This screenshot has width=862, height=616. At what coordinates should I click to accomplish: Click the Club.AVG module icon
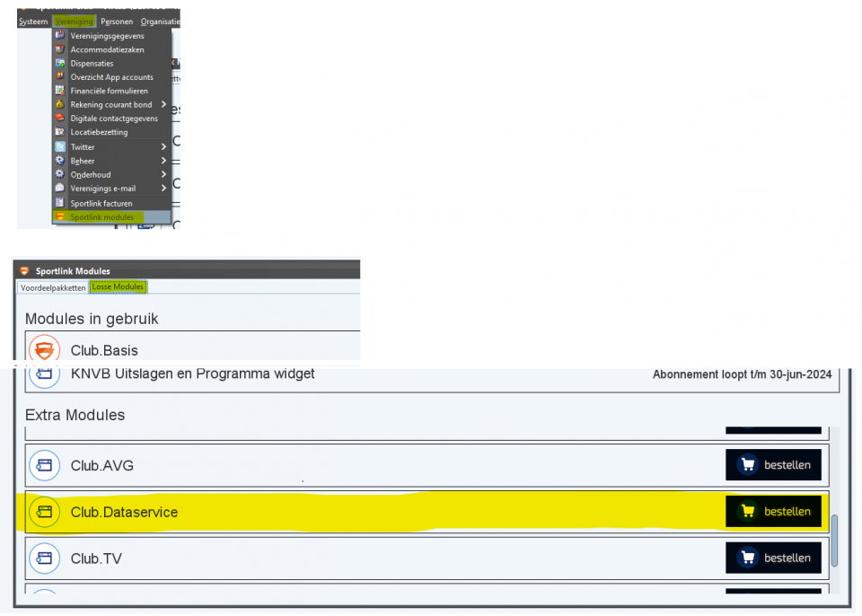click(x=44, y=465)
